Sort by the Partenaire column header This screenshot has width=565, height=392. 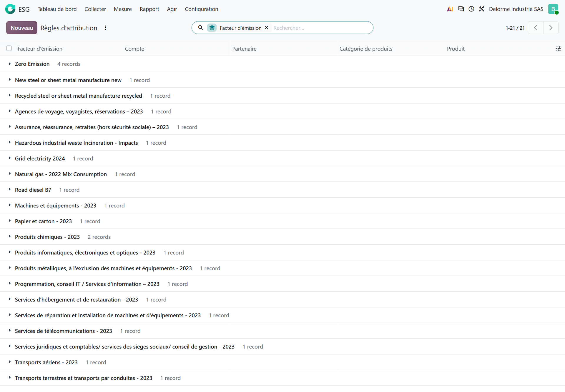click(x=244, y=49)
